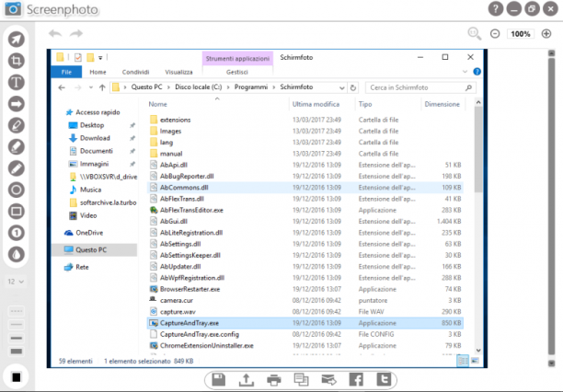Click Questo PC in the address path
The width and height of the screenshot is (563, 392).
[146, 86]
